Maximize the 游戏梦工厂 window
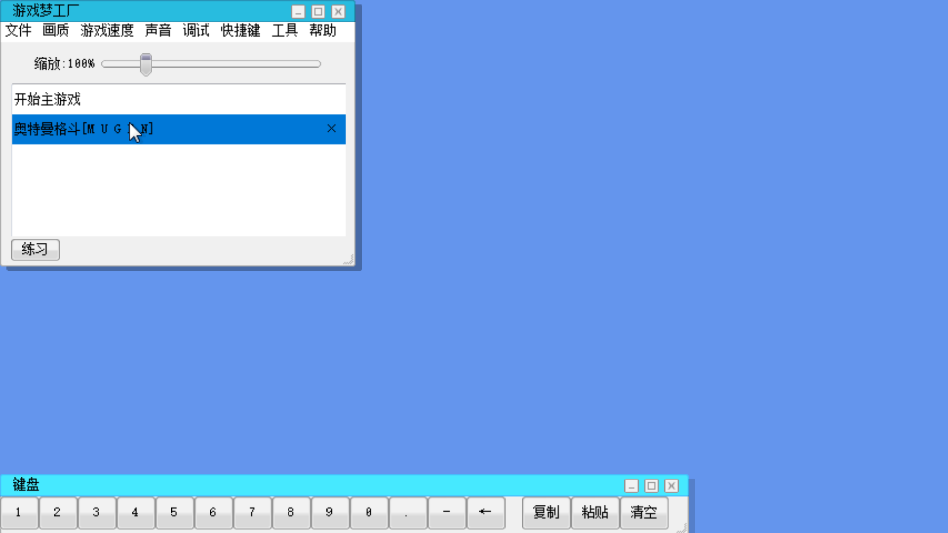This screenshot has width=948, height=533. (x=318, y=12)
